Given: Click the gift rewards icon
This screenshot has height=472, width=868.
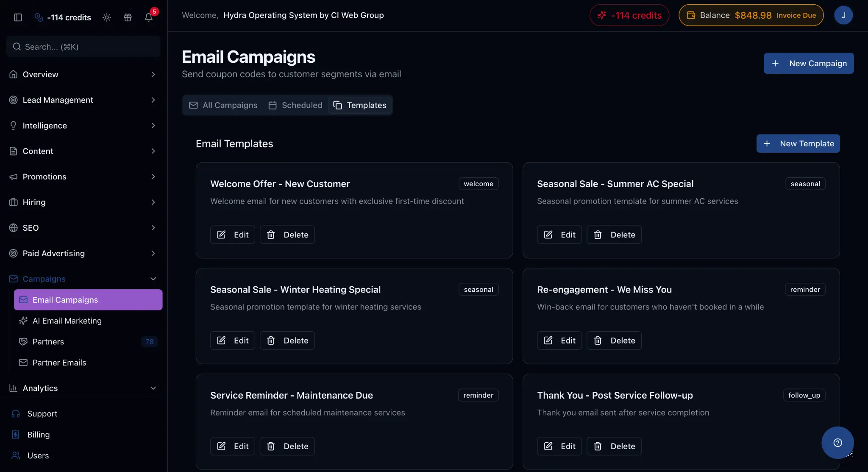Looking at the screenshot, I should coord(128,17).
